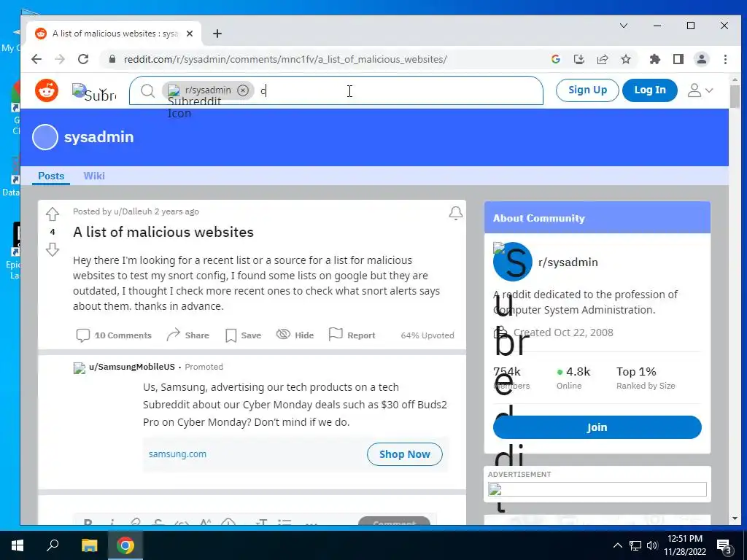Open Windows taskbar search

pos(53,545)
